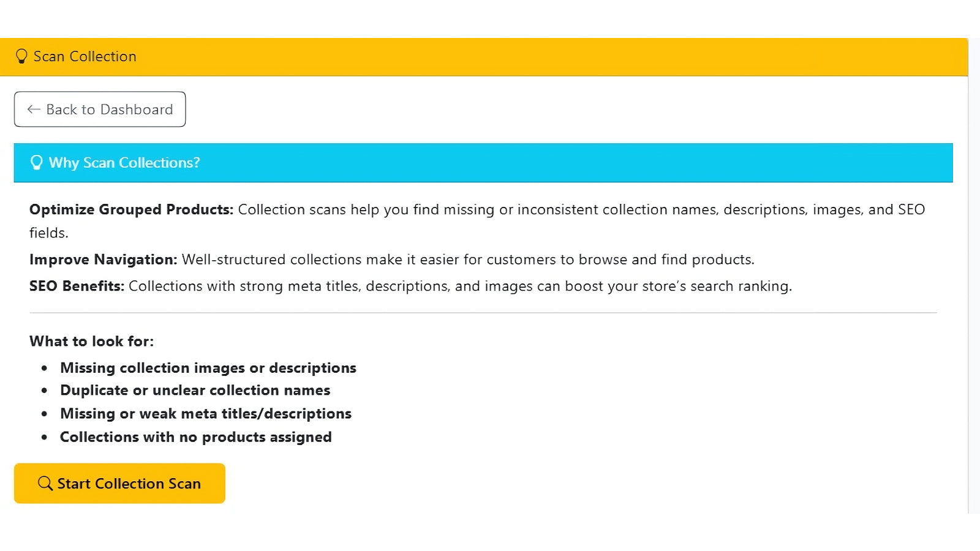Image resolution: width=980 pixels, height=551 pixels.
Task: Select the Collections with no products assigned bullet
Action: 195,437
